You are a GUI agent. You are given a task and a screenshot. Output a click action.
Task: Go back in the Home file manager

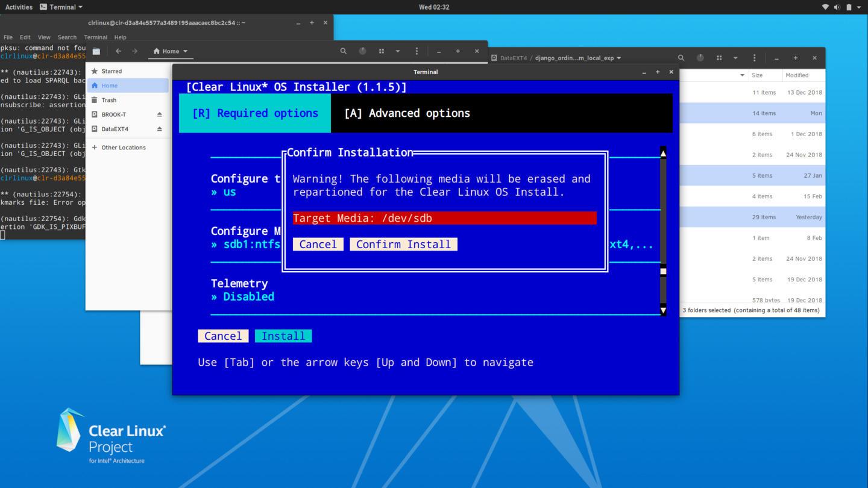tap(119, 51)
